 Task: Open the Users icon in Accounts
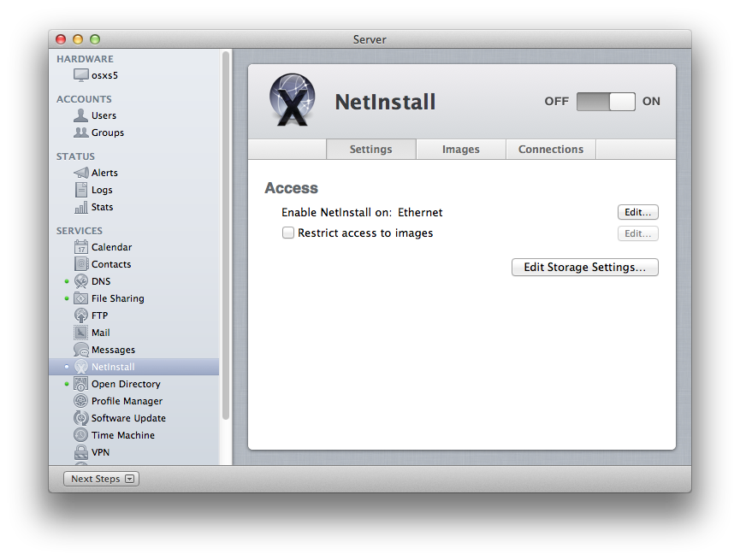pyautogui.click(x=80, y=115)
